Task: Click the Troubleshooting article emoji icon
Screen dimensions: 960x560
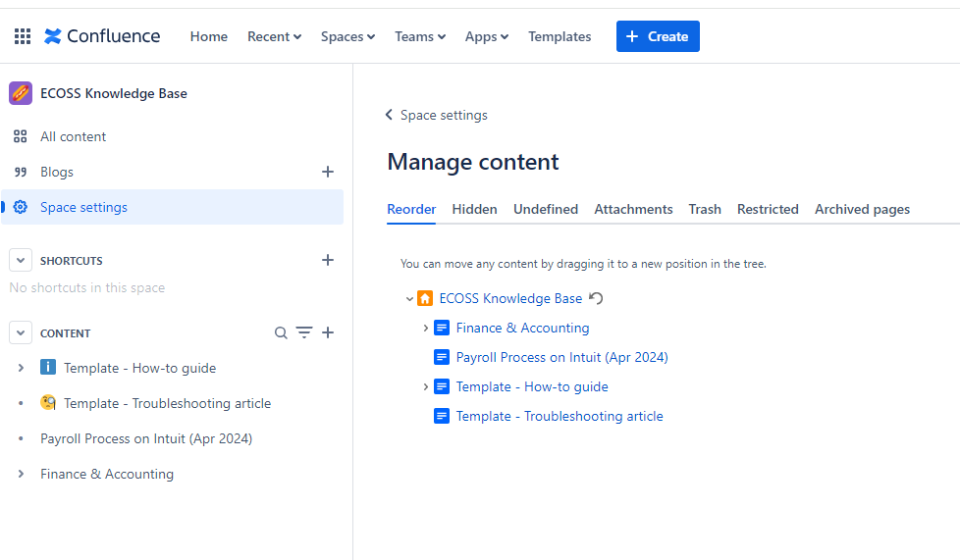Action: click(48, 403)
